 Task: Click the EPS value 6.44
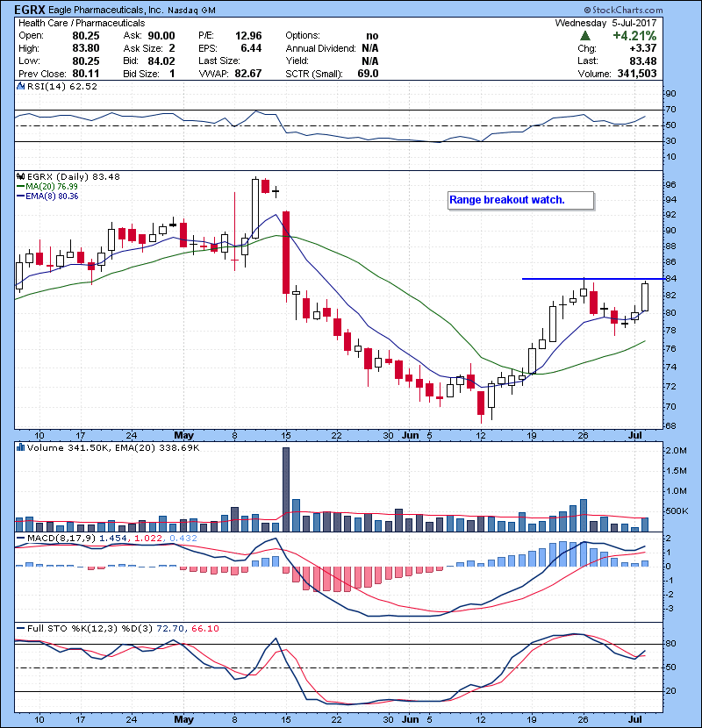pos(251,48)
